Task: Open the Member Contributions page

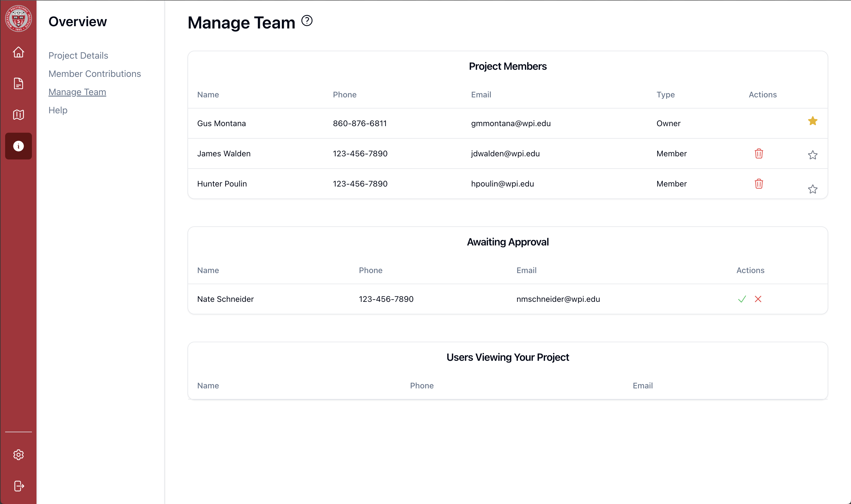Action: pos(95,74)
